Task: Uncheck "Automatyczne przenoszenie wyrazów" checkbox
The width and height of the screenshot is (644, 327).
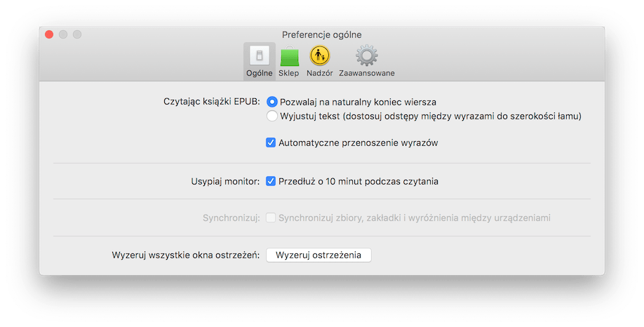Action: pyautogui.click(x=271, y=142)
